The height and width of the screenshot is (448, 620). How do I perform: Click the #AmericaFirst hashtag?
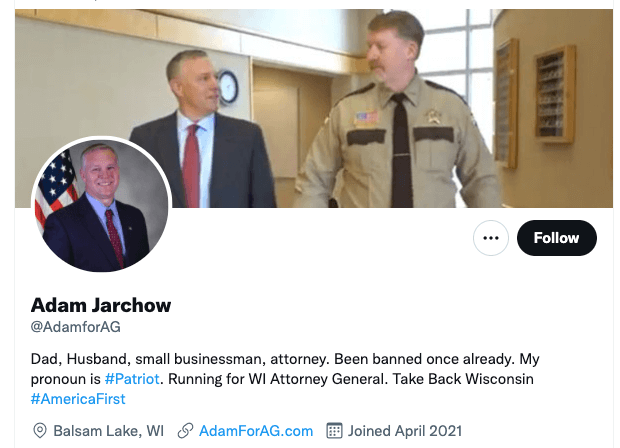pos(78,399)
